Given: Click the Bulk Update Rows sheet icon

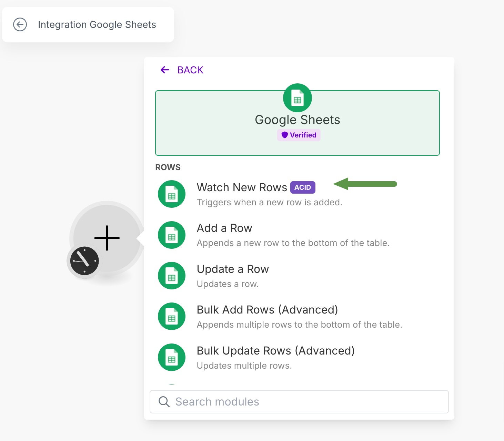Looking at the screenshot, I should point(172,357).
